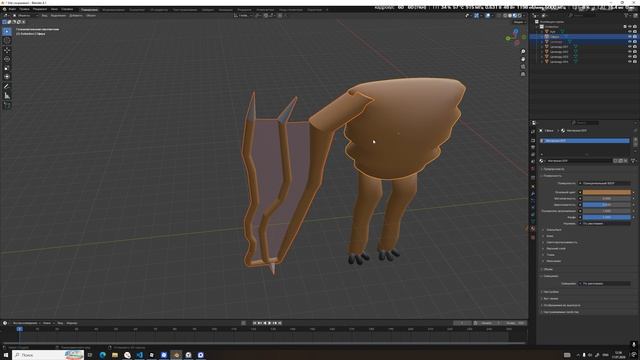Open the World properties tab

coord(533,169)
